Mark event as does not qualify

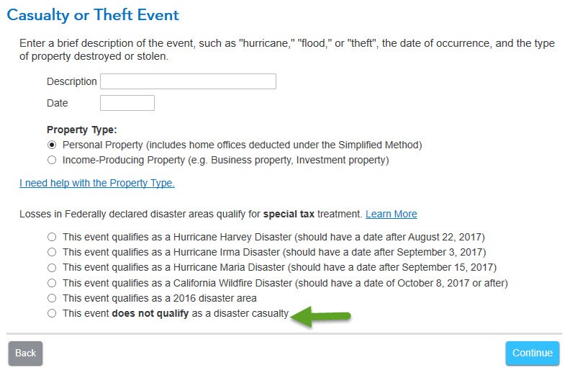coord(52,313)
